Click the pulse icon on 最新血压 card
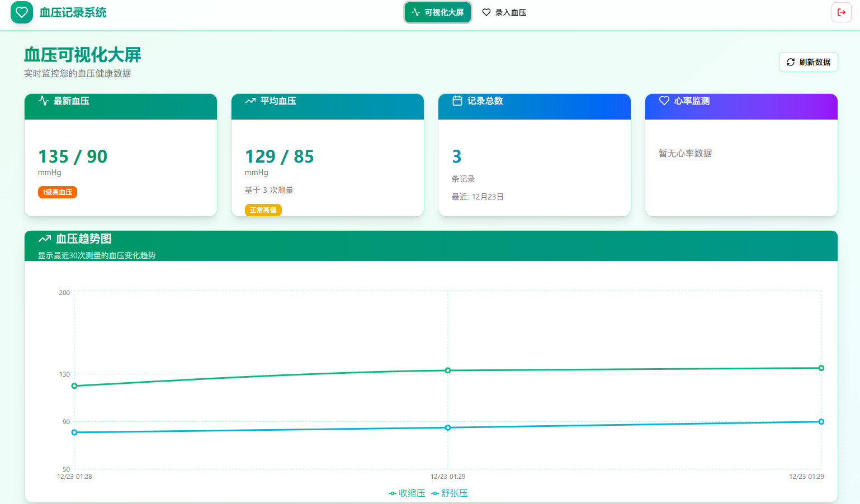The width and height of the screenshot is (860, 504). click(44, 101)
